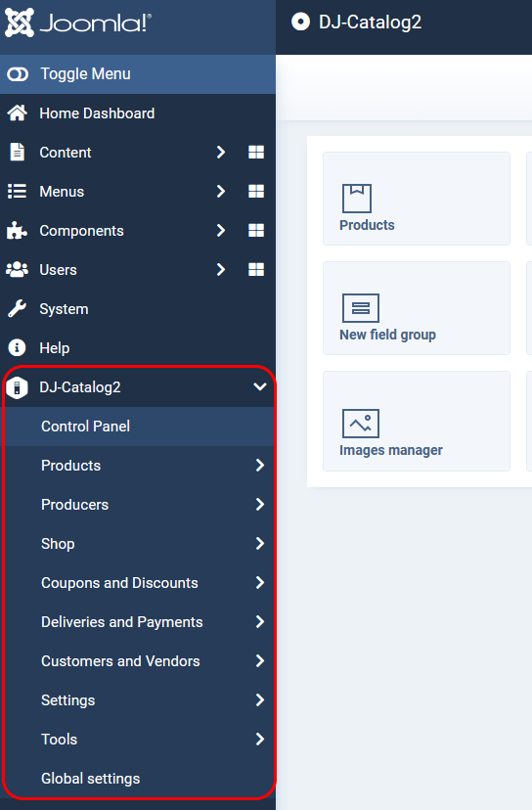
Task: Open Customers and Vendors
Action: click(x=120, y=661)
